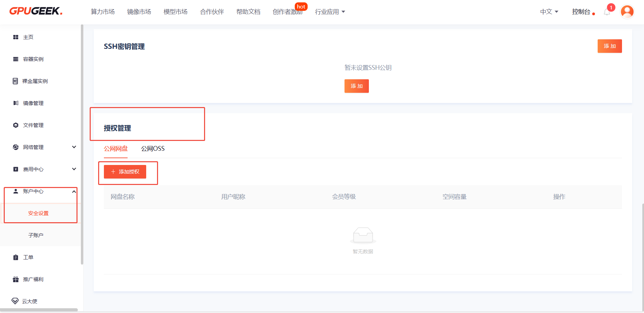
Task: Click the GPUGEEK logo
Action: coord(36,11)
